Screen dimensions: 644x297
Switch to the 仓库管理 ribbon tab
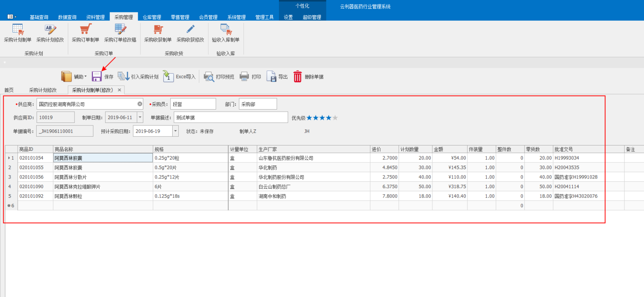(x=152, y=17)
